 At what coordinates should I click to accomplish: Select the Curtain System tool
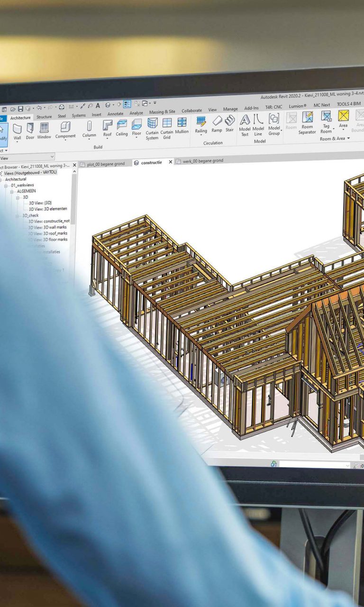click(x=152, y=129)
